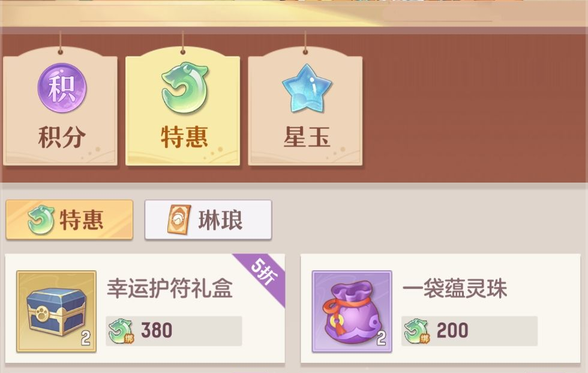Open the blue treasure chest item thumbnail

click(x=56, y=312)
